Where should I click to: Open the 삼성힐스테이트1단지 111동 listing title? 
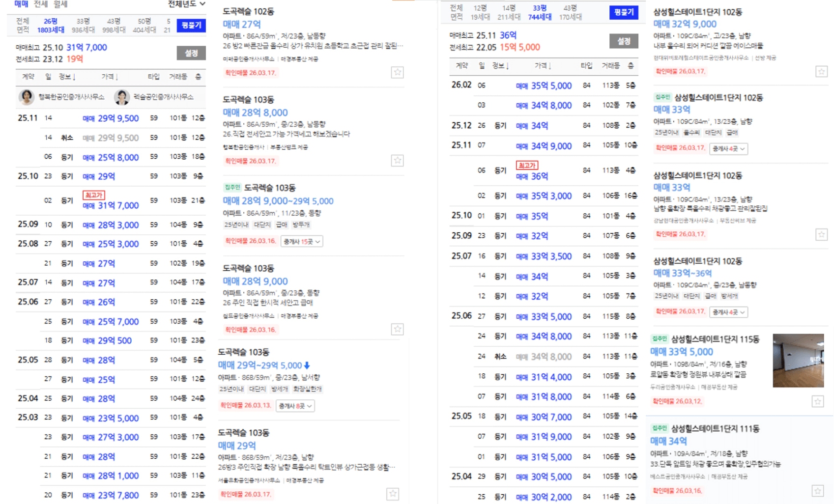tap(715, 429)
